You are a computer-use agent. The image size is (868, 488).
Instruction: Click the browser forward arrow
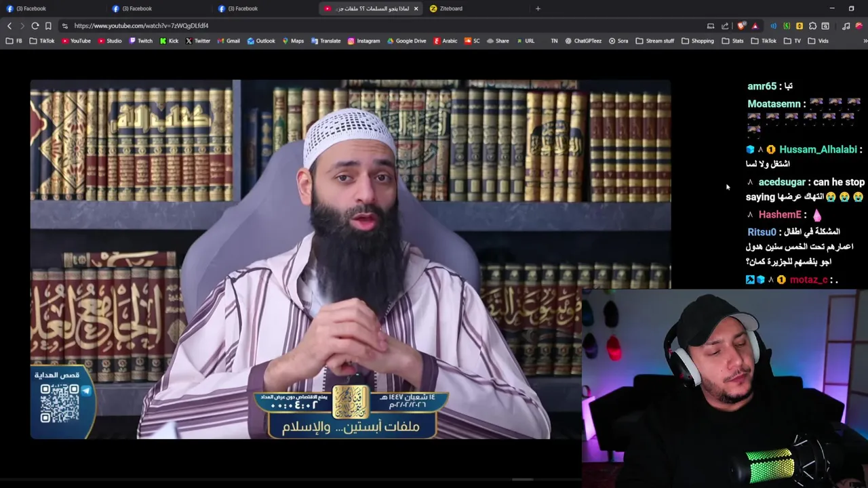point(22,26)
